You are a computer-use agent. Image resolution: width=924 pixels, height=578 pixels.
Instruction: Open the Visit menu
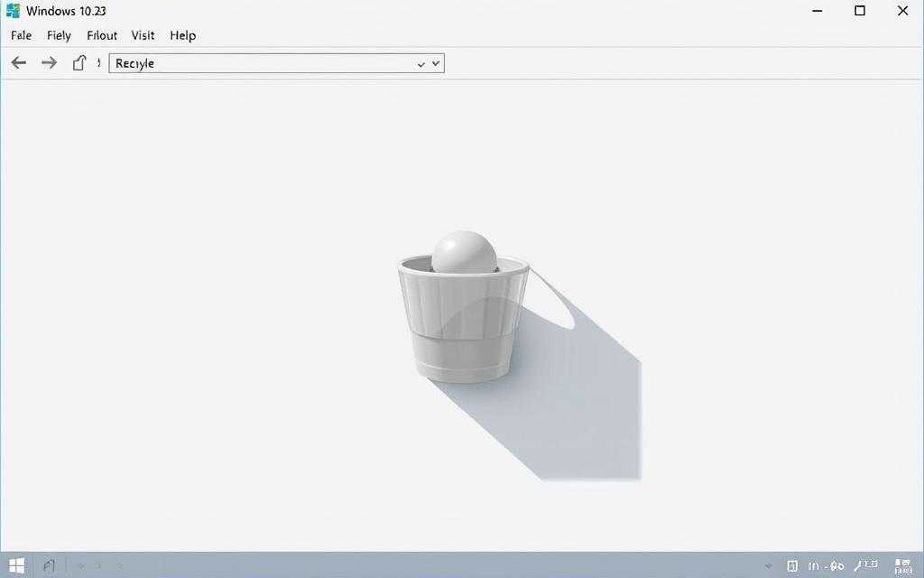point(143,35)
